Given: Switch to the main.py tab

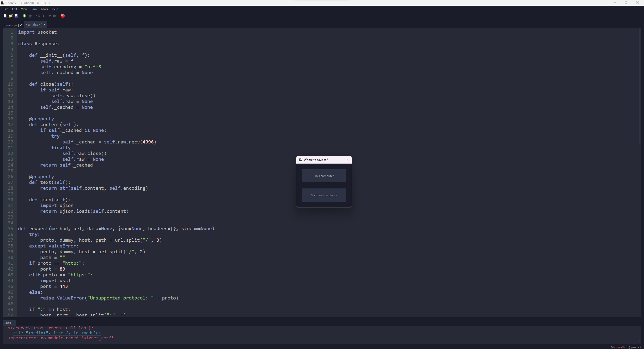Looking at the screenshot, I should tap(12, 24).
